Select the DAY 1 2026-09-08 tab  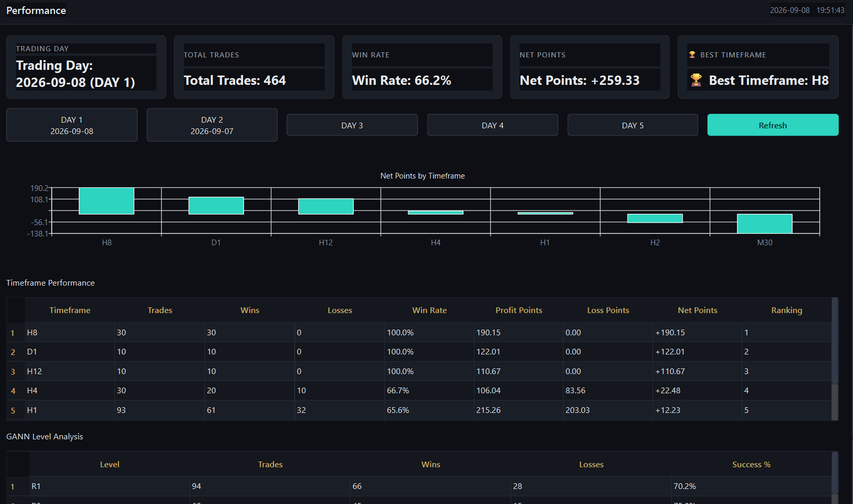72,125
